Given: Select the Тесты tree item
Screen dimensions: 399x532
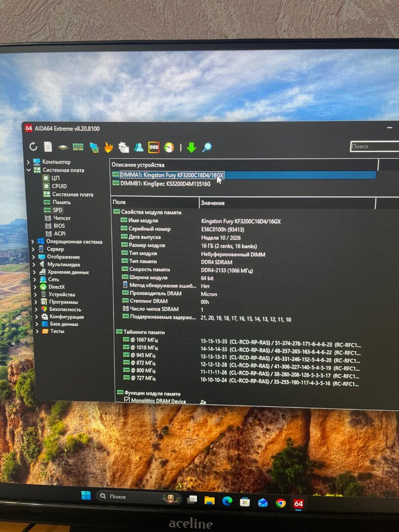Looking at the screenshot, I should tap(57, 331).
